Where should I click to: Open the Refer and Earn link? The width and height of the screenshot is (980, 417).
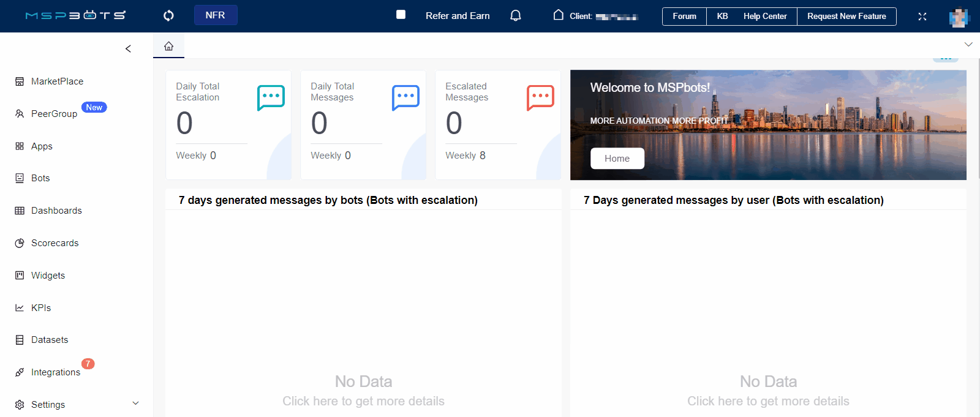point(458,16)
